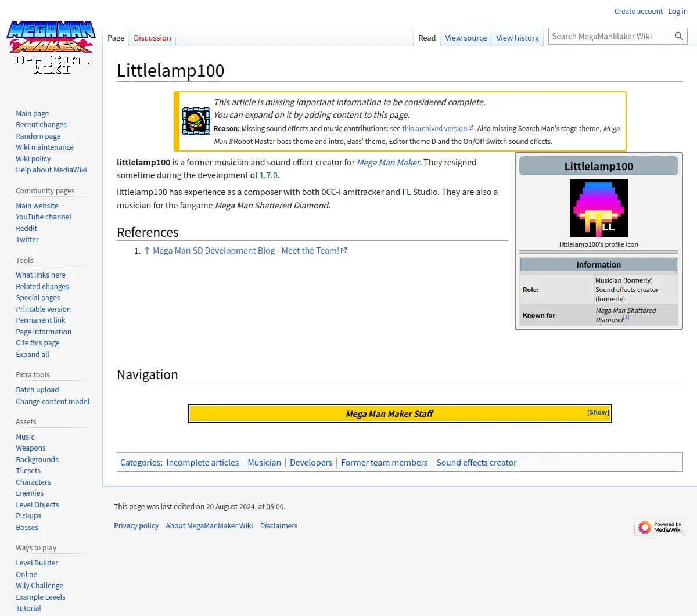This screenshot has height=616, width=697.
Task: Open a Random page
Action: [x=38, y=136]
